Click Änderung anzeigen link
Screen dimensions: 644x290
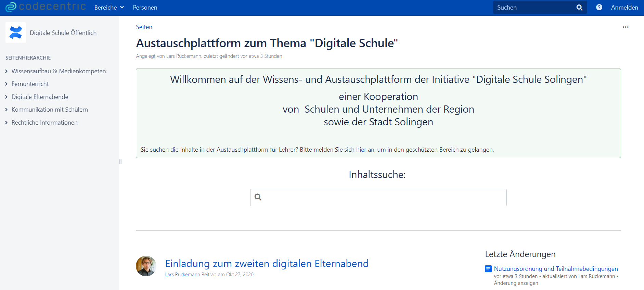pos(516,283)
